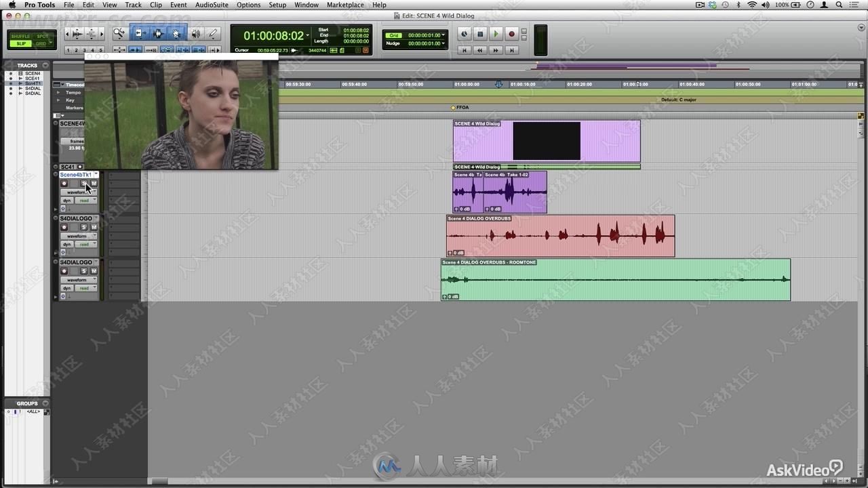This screenshot has width=868, height=488.
Task: Open Nudge value dropdown
Action: pyautogui.click(x=443, y=43)
